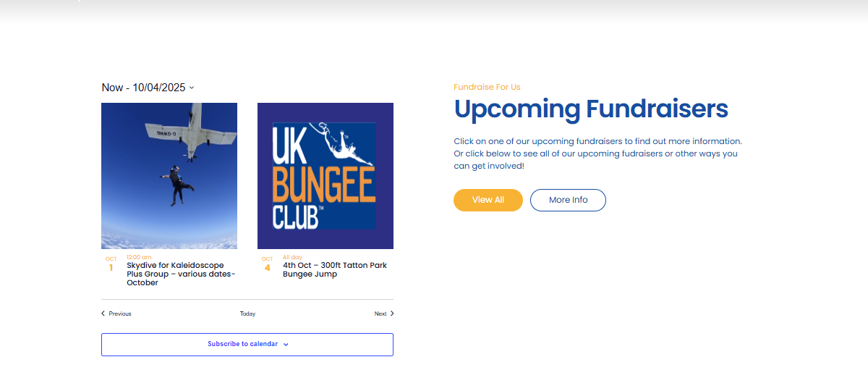Click the right chevron beside Next

[x=392, y=314]
